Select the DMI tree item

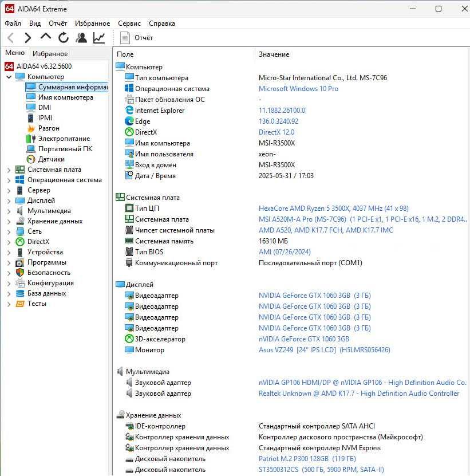(45, 108)
